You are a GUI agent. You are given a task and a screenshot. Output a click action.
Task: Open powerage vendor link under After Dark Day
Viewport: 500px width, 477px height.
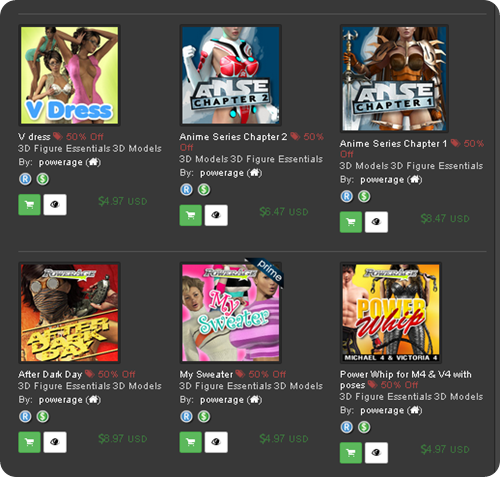[61, 400]
